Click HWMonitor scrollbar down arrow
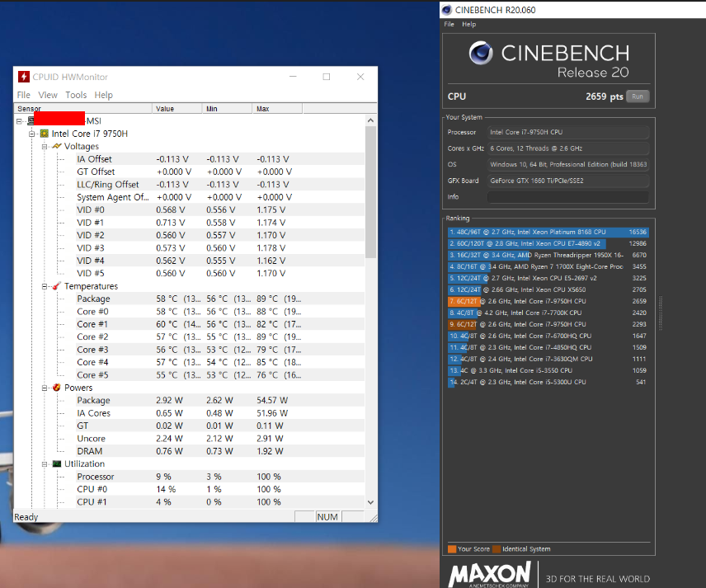Viewport: 706px width, 588px height. [x=370, y=502]
